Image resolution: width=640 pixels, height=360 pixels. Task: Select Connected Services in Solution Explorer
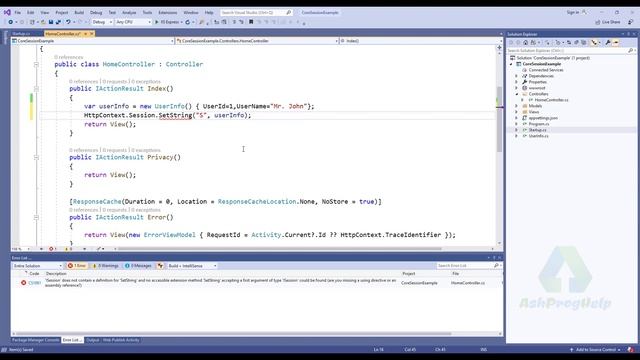(x=546, y=70)
